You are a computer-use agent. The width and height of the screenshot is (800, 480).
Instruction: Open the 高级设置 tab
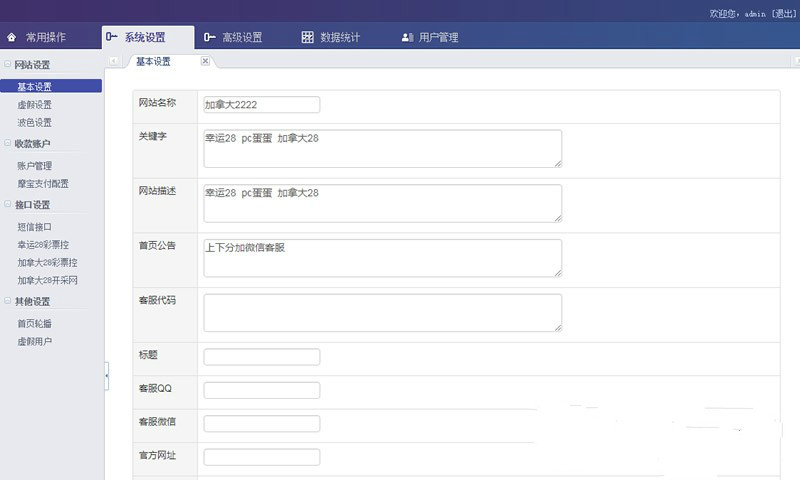(242, 37)
